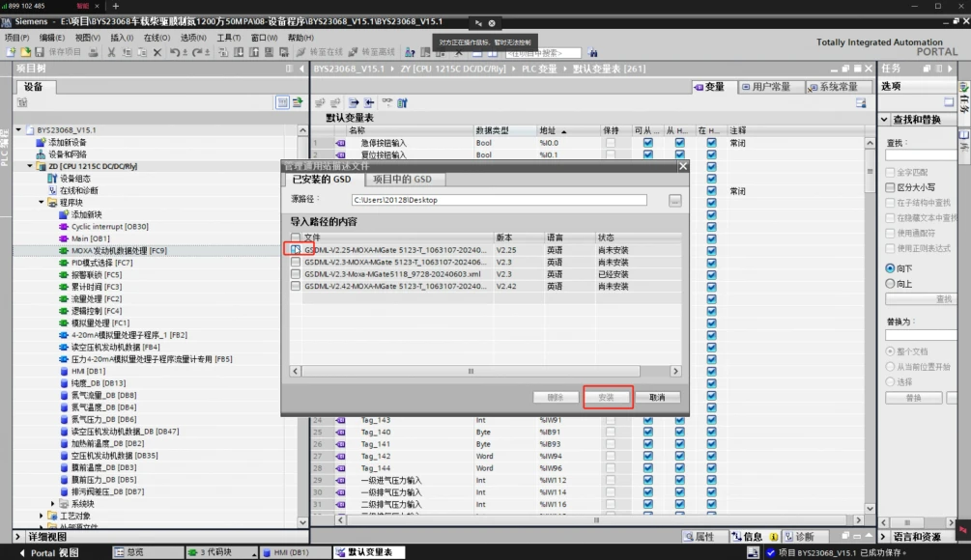Collapse the 查找和替换 section
Viewport: 971px width, 560px height.
click(884, 120)
